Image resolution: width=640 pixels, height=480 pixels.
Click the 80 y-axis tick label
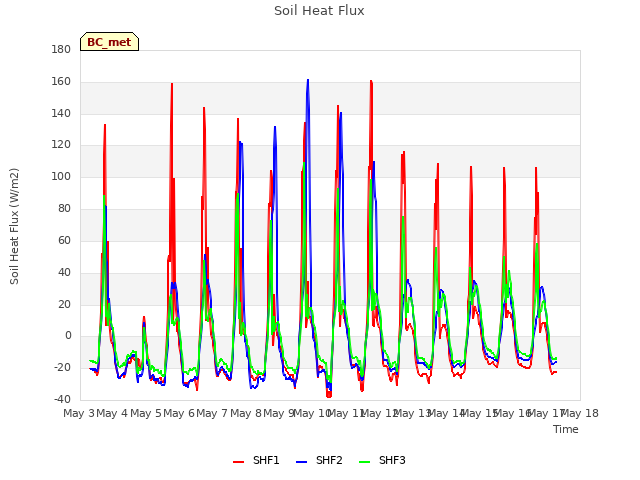pyautogui.click(x=64, y=208)
